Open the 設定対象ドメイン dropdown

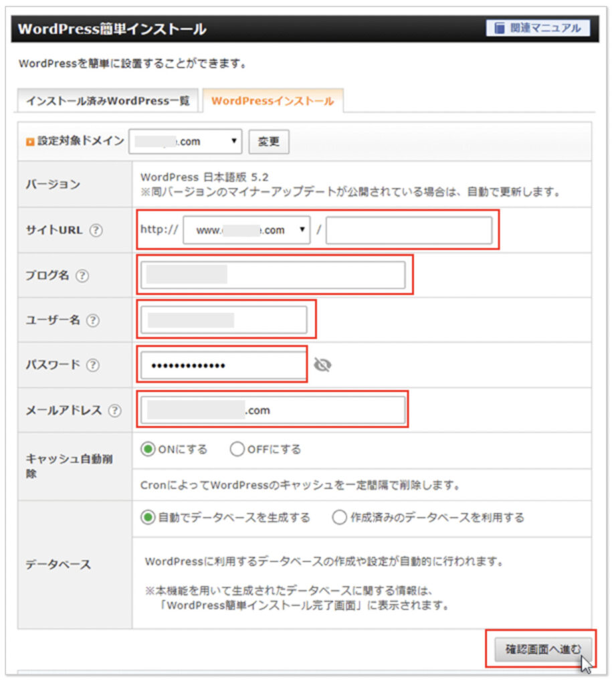point(185,142)
